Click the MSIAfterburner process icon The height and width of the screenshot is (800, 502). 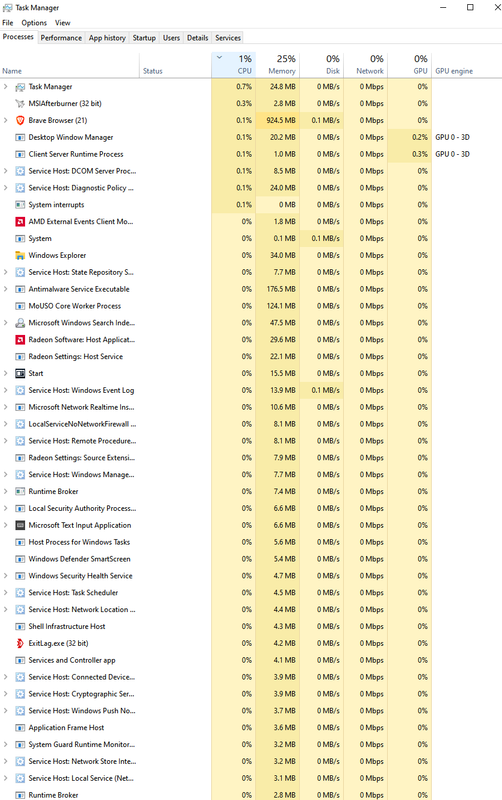[x=20, y=104]
